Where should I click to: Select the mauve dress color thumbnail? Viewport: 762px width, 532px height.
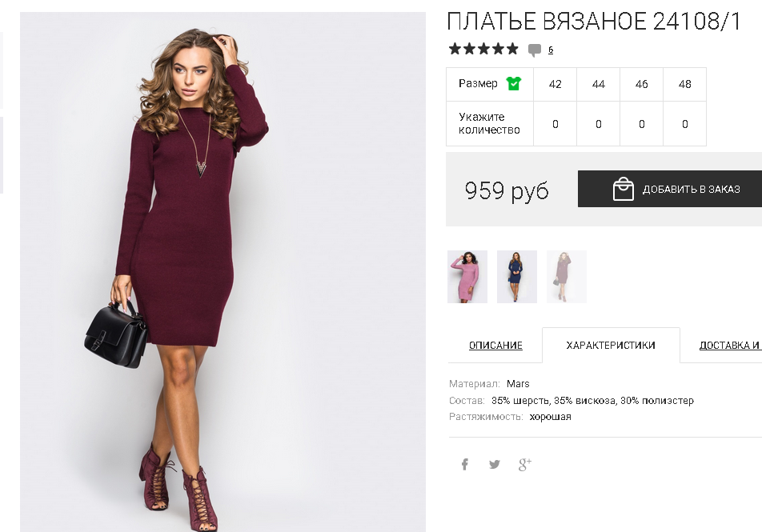(566, 277)
